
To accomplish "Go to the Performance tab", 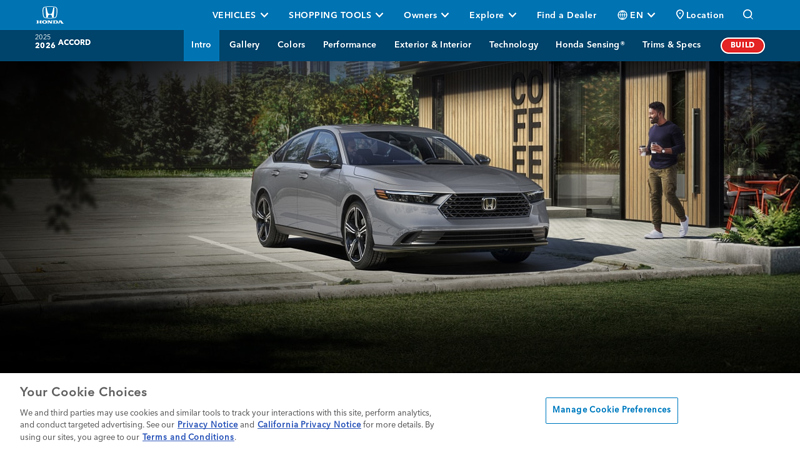I will pos(349,44).
